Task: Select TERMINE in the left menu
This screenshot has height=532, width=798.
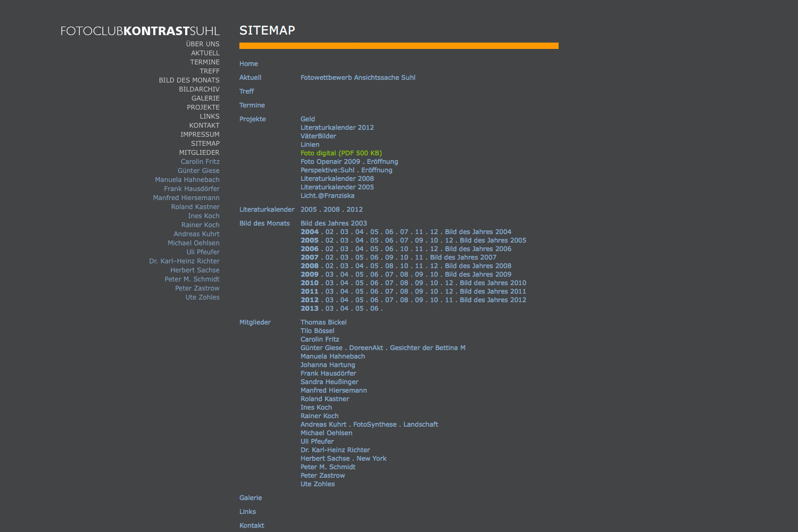Action: click(204, 62)
